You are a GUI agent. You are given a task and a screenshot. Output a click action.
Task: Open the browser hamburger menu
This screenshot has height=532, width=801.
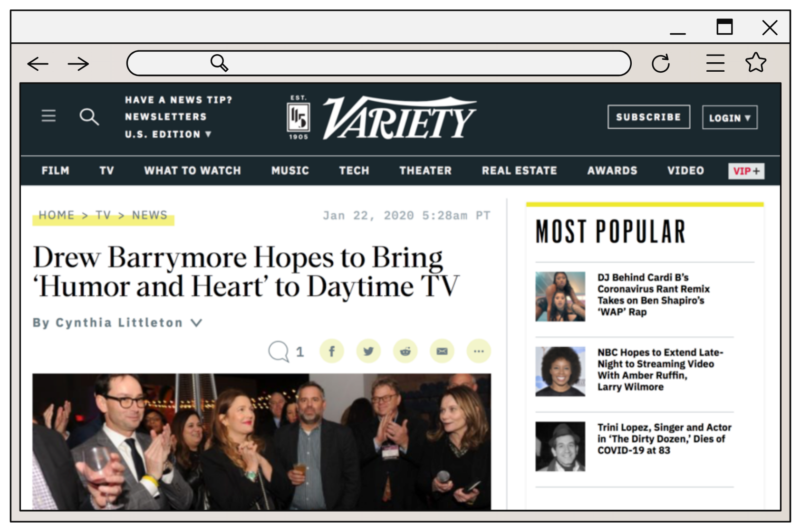715,63
